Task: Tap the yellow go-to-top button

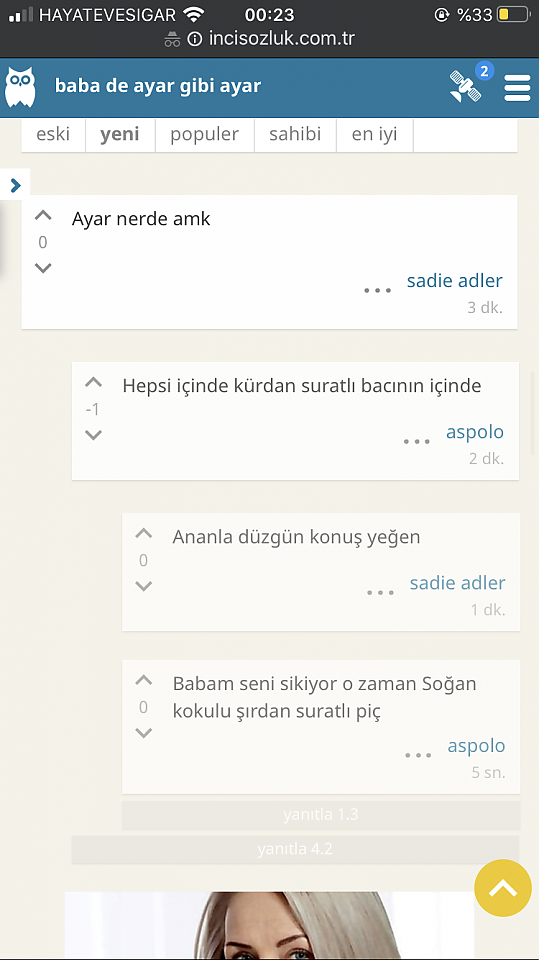Action: tap(503, 888)
